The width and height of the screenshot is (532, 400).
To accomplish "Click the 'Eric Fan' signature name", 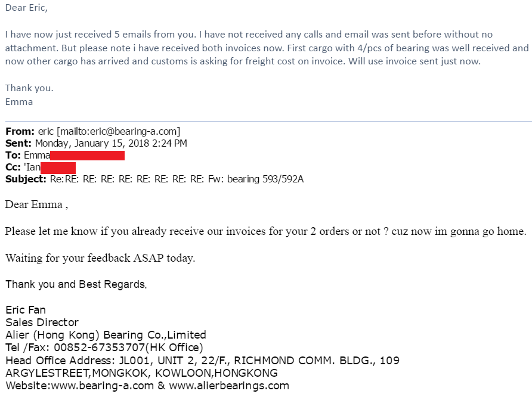I will pos(26,310).
